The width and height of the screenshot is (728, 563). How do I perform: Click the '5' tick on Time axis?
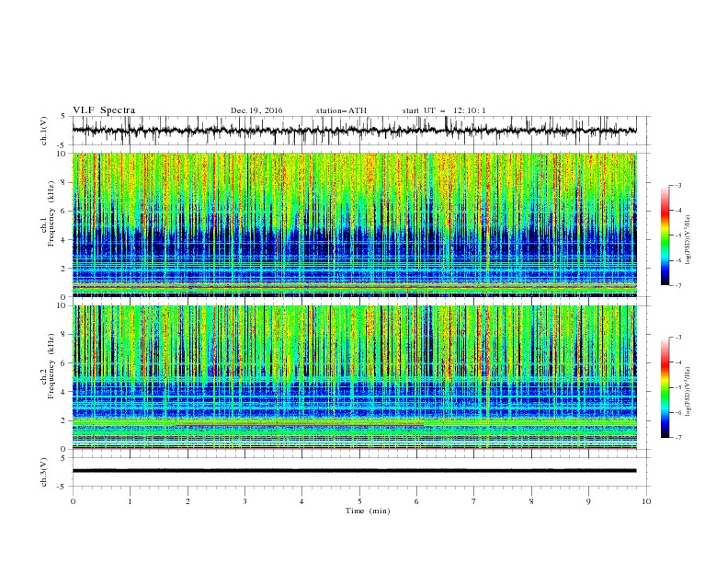(359, 501)
